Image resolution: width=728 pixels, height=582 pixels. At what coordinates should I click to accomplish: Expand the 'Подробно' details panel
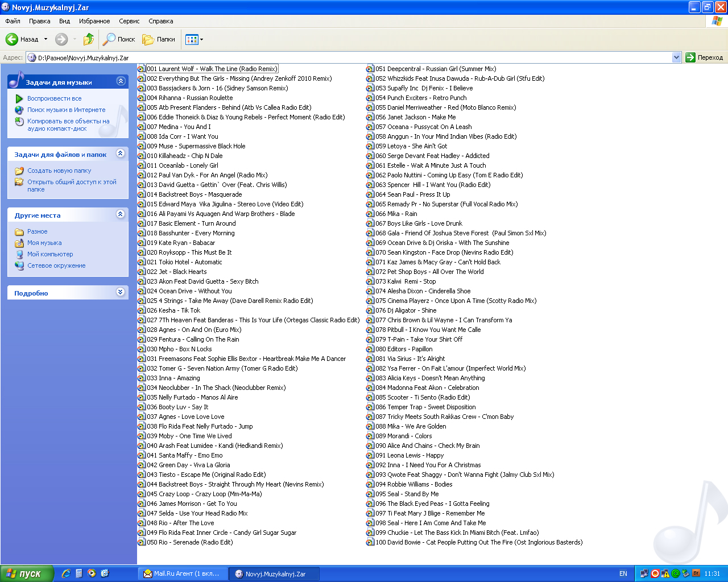[x=121, y=292]
